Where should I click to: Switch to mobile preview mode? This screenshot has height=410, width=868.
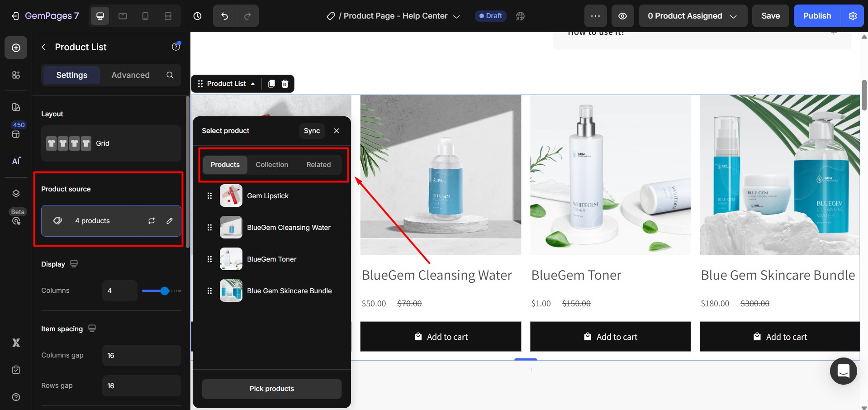click(145, 16)
